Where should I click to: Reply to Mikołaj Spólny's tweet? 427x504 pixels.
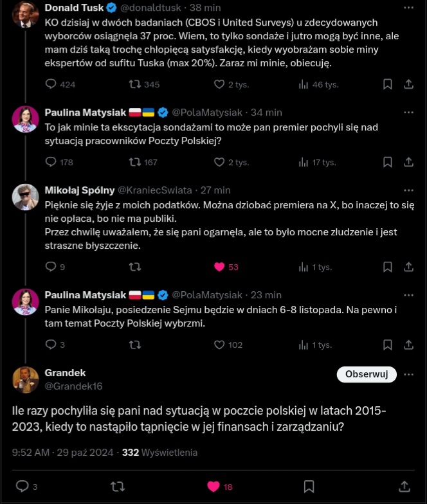51,267
